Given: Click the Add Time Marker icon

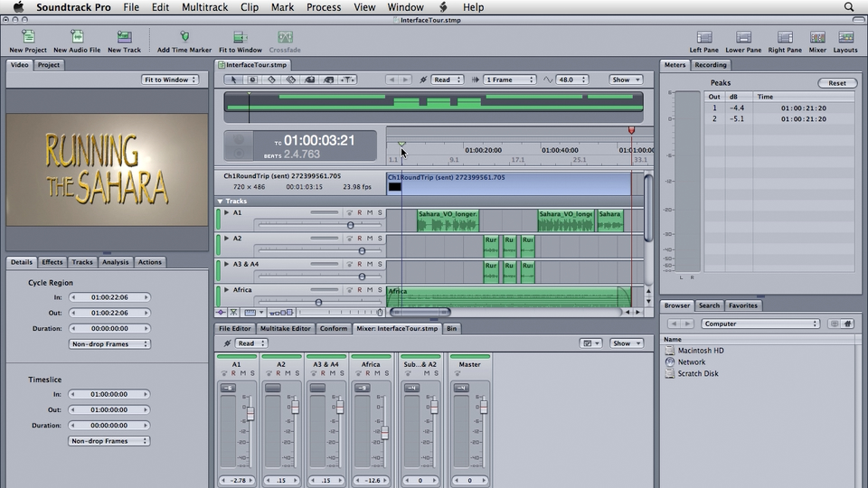Looking at the screenshot, I should pyautogui.click(x=184, y=37).
